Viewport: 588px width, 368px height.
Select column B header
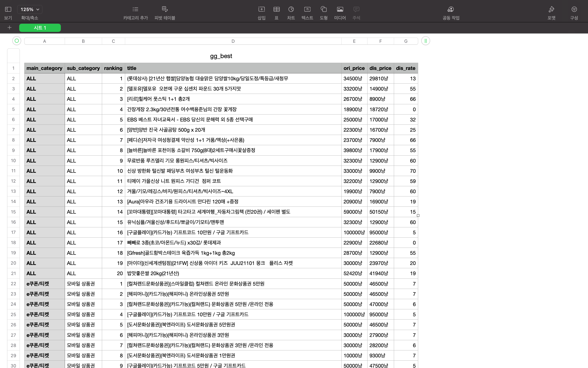83,41
